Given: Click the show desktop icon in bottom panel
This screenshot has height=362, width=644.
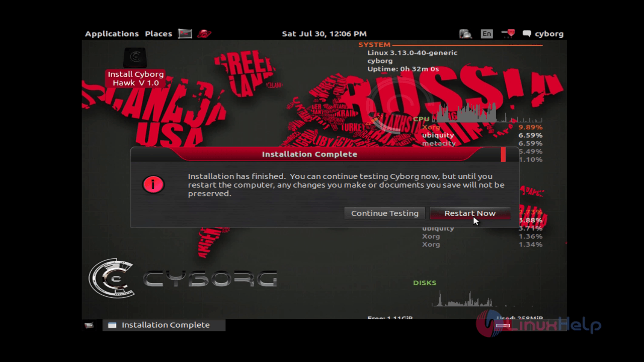Looking at the screenshot, I should point(89,325).
